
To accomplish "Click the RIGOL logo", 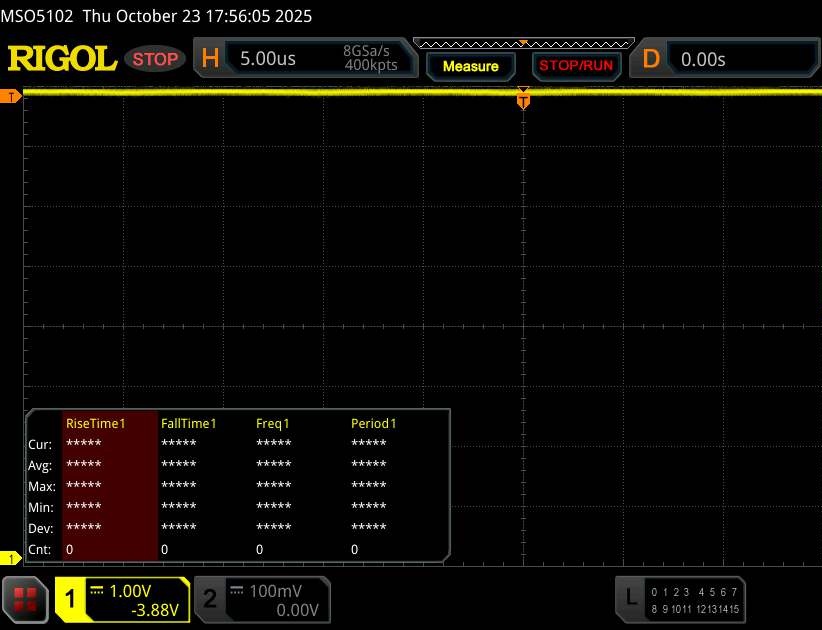I will 62,59.
